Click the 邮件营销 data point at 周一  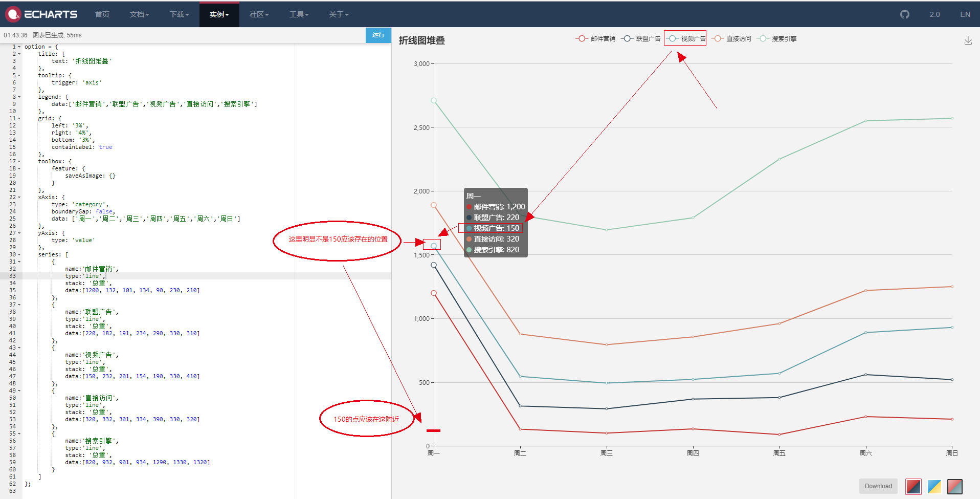click(434, 293)
